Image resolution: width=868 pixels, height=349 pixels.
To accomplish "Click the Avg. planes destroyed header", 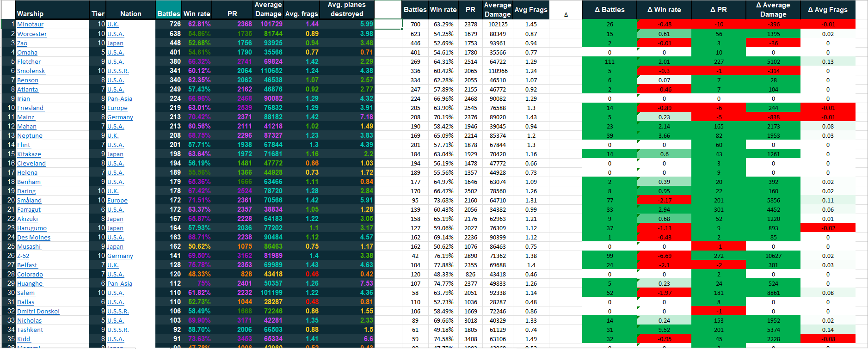I will tap(346, 9).
